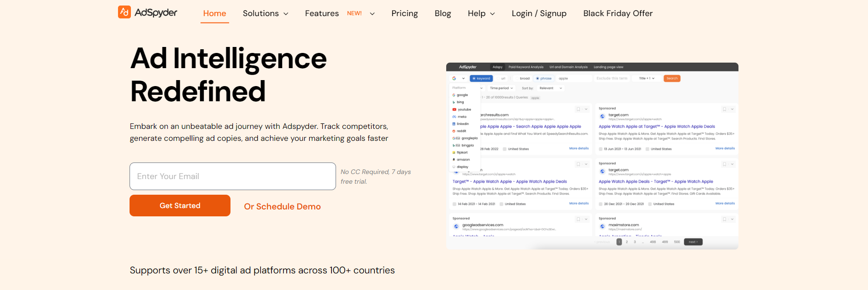The height and width of the screenshot is (290, 868).
Task: Click the AdSpyder logo in the header
Action: [x=148, y=12]
